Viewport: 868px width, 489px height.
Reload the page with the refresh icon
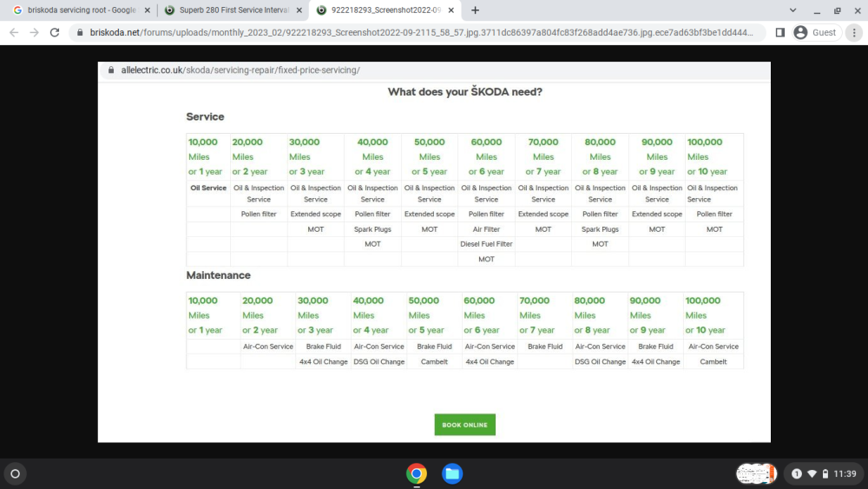pyautogui.click(x=54, y=33)
